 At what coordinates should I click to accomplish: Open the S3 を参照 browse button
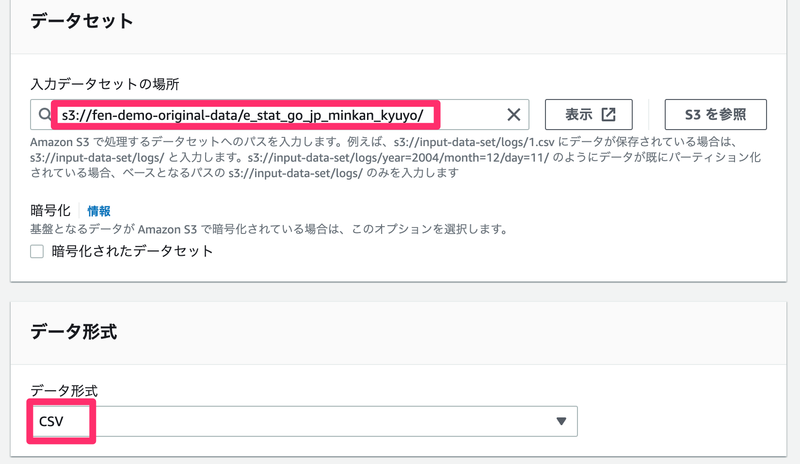[x=715, y=114]
